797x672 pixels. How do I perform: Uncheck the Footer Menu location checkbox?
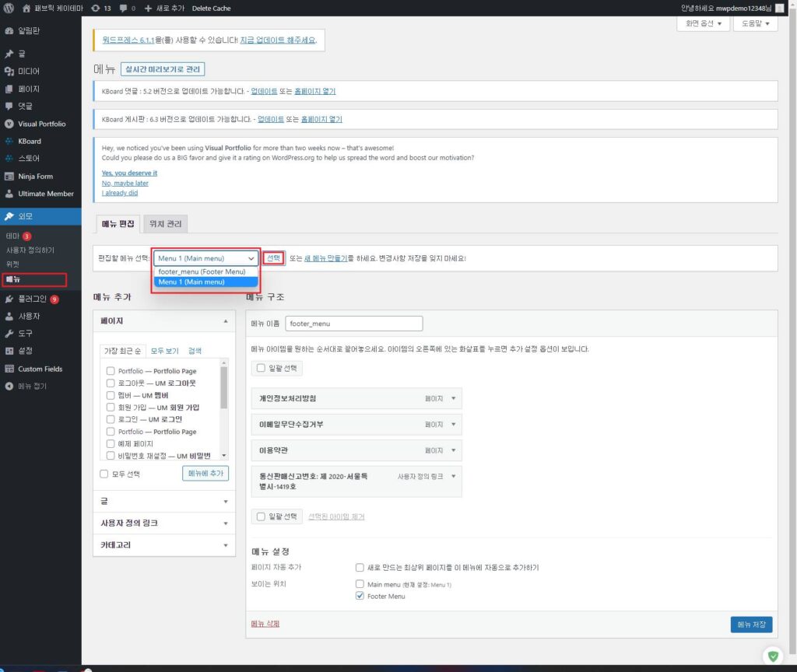pyautogui.click(x=360, y=596)
